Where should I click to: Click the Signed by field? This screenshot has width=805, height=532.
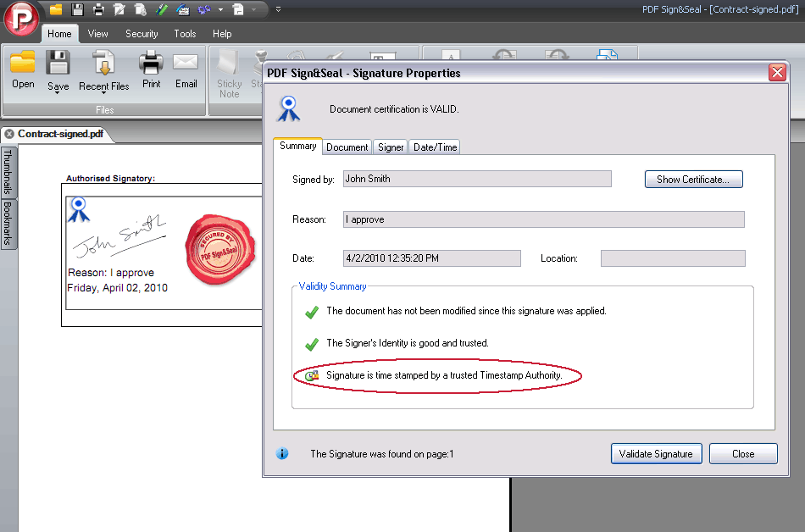(x=476, y=179)
